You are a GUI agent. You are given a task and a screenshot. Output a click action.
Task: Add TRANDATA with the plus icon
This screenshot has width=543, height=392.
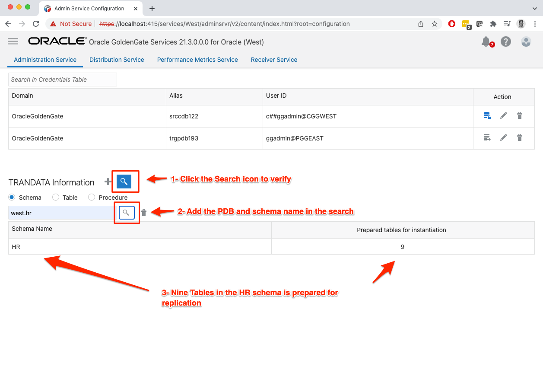coord(108,182)
